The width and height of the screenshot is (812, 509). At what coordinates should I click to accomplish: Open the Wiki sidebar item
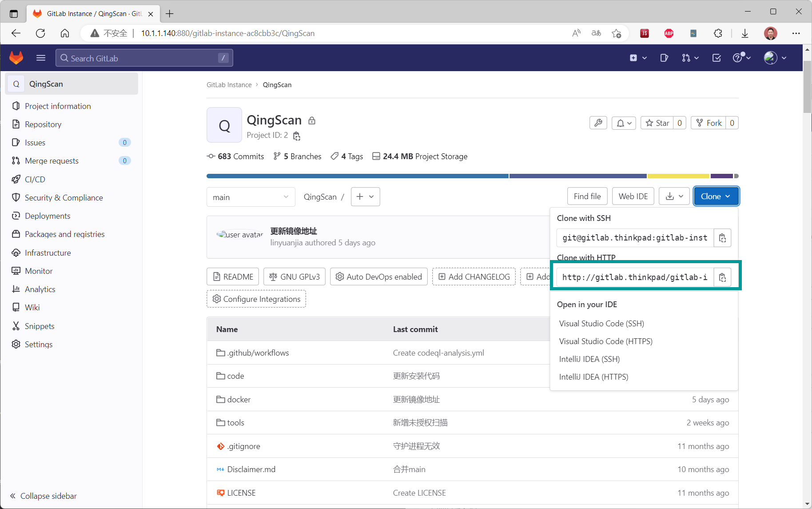point(32,308)
